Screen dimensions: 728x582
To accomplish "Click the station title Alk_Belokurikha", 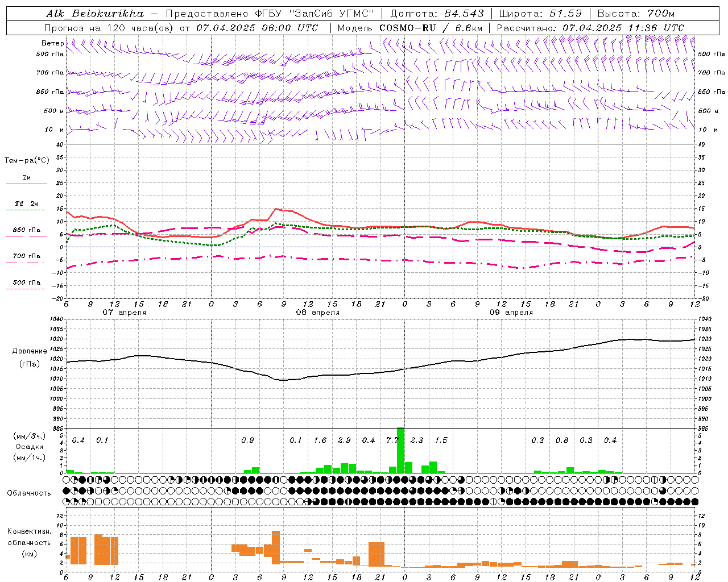I will pyautogui.click(x=95, y=14).
